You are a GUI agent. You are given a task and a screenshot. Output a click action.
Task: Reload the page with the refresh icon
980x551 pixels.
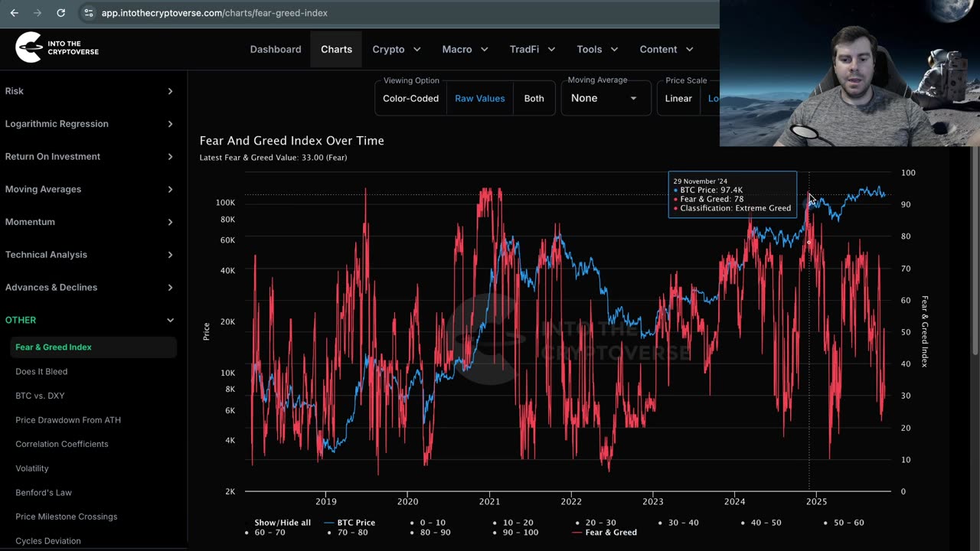61,13
